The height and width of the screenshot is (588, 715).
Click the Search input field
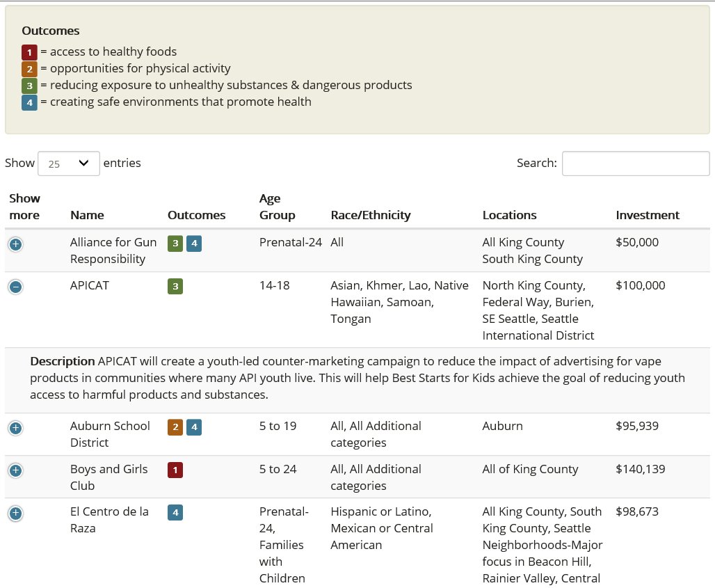pyautogui.click(x=636, y=164)
